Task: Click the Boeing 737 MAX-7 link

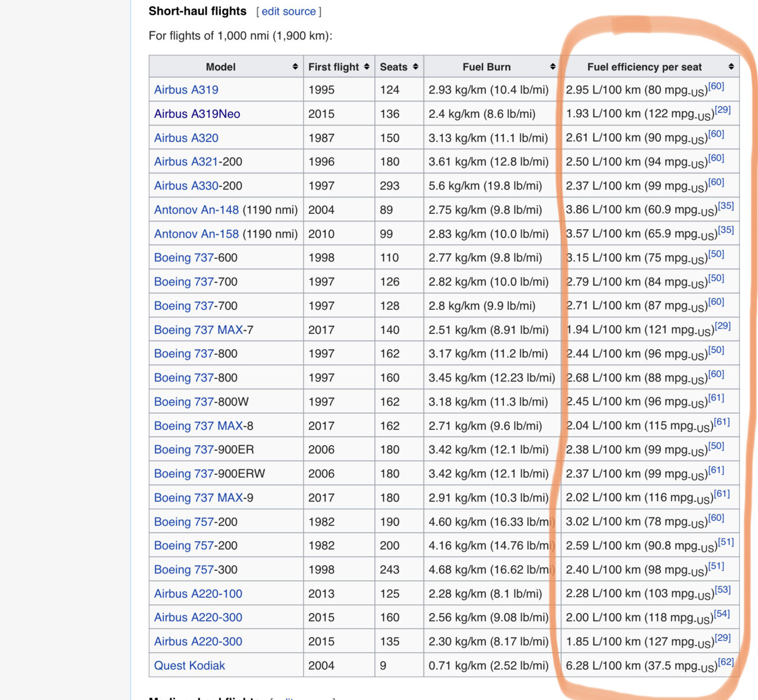Action: pos(198,330)
